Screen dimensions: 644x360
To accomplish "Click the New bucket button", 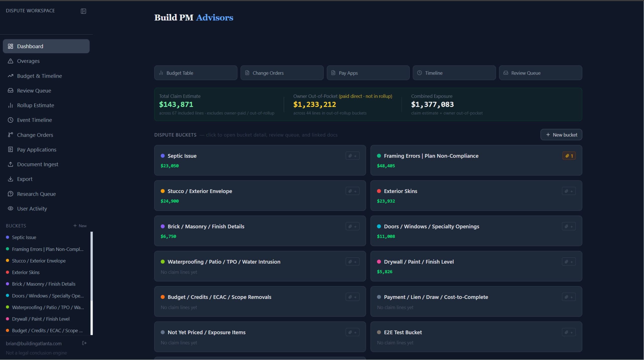I will pyautogui.click(x=561, y=135).
